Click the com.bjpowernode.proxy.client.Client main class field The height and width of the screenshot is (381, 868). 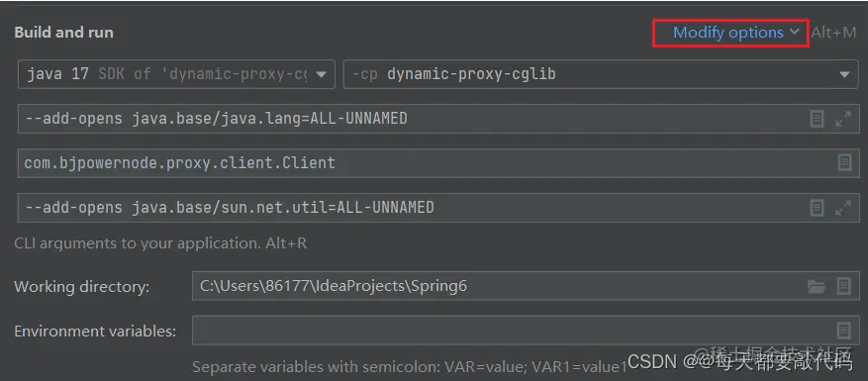pyautogui.click(x=438, y=163)
